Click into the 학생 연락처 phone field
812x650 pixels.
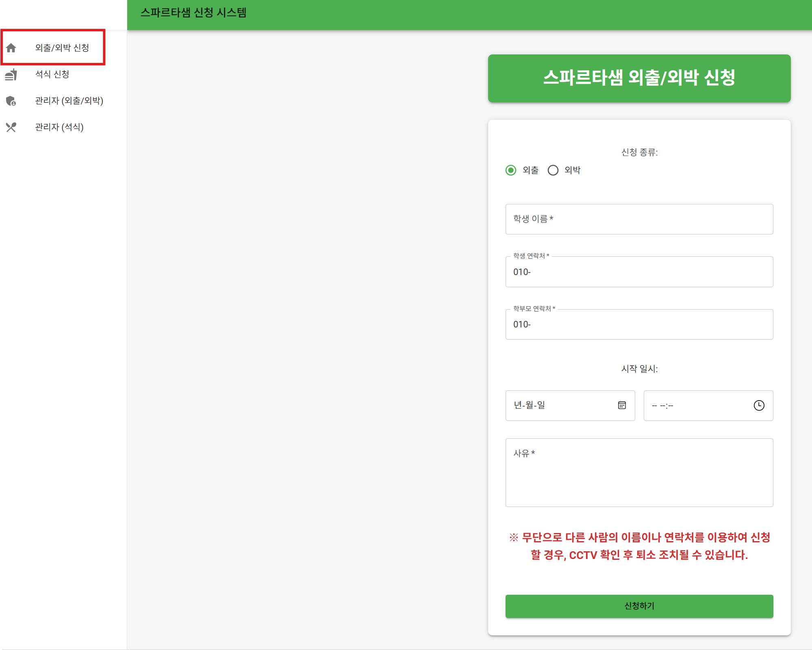(x=639, y=272)
